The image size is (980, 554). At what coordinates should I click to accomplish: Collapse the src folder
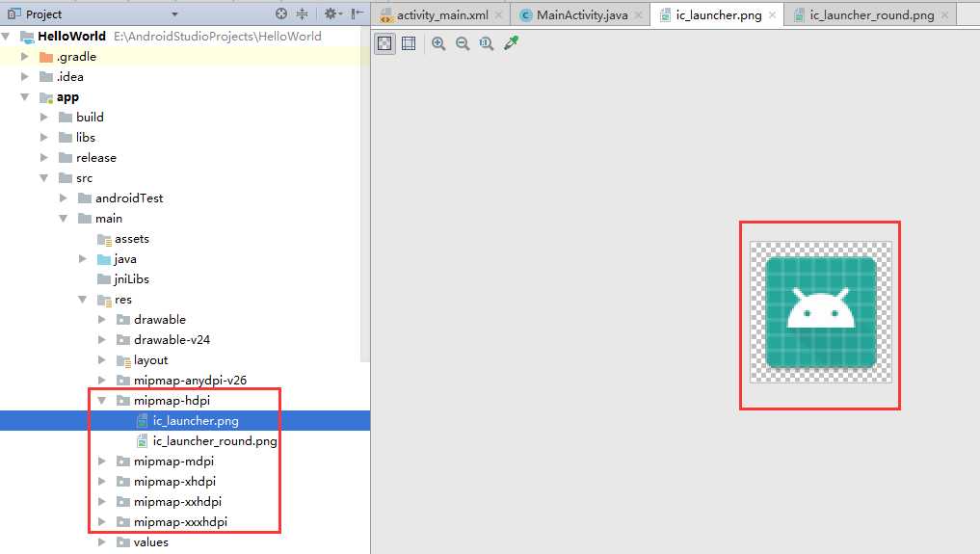pos(43,178)
